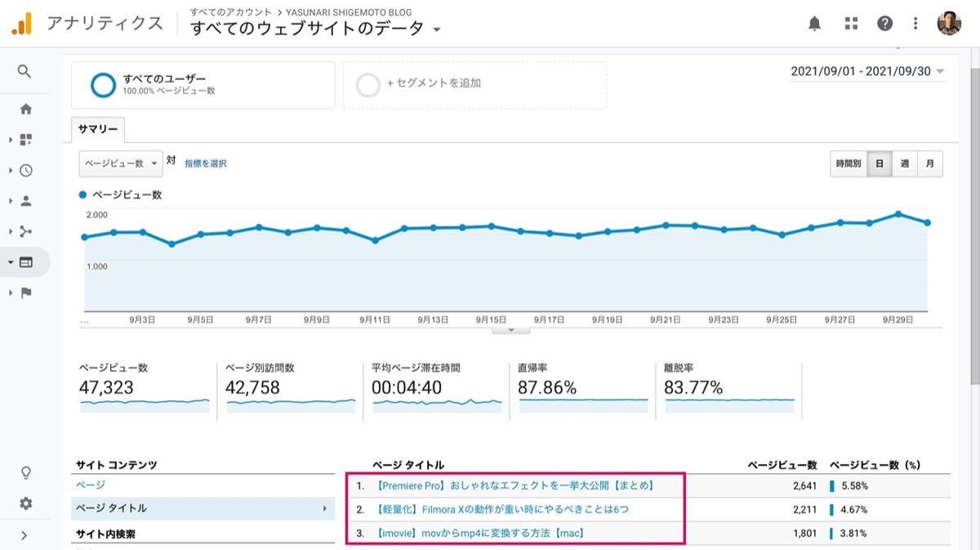
Task: Click the Google Analytics logo
Action: (x=21, y=24)
